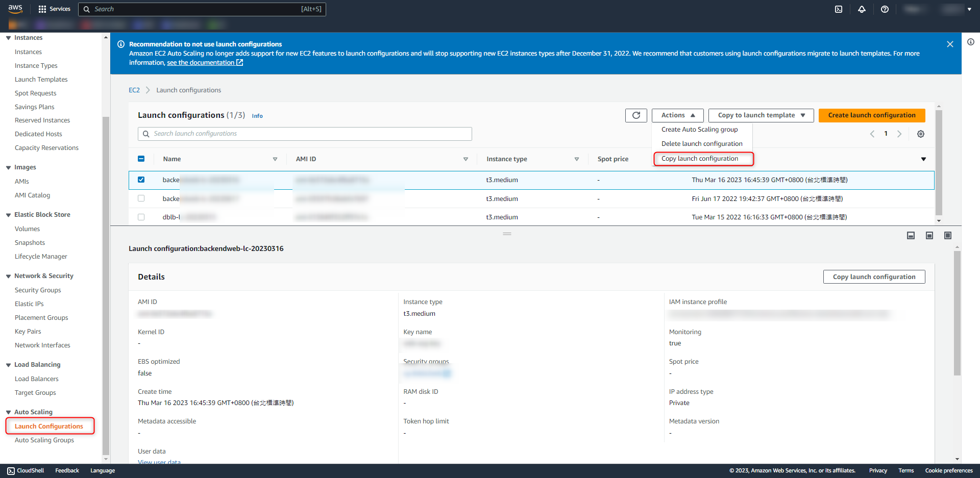Open Target Groups in sidebar
The height and width of the screenshot is (478, 980).
click(x=35, y=393)
